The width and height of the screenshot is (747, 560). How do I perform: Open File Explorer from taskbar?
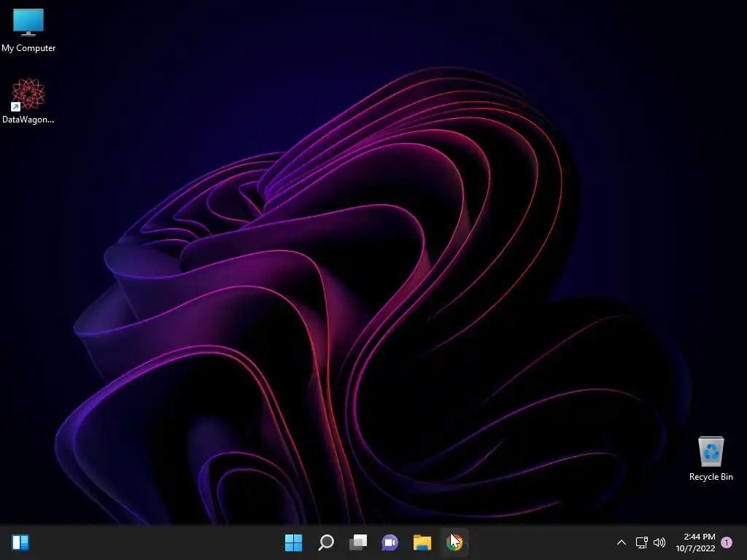[x=422, y=542]
